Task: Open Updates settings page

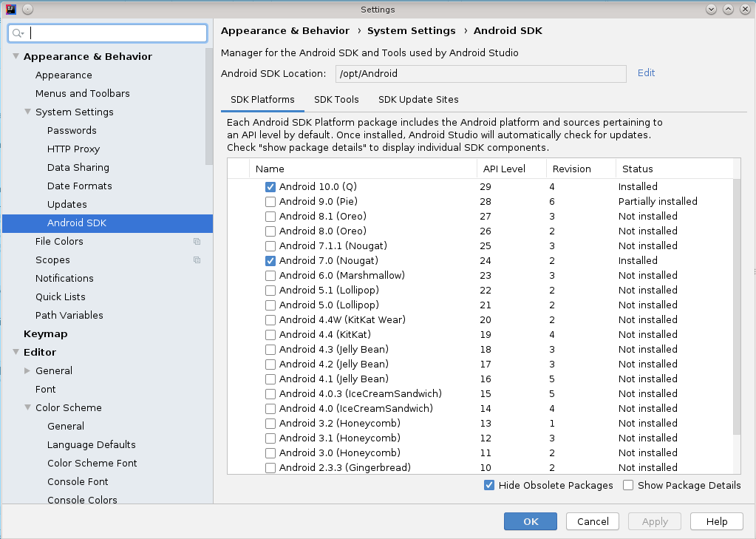Action: point(67,204)
